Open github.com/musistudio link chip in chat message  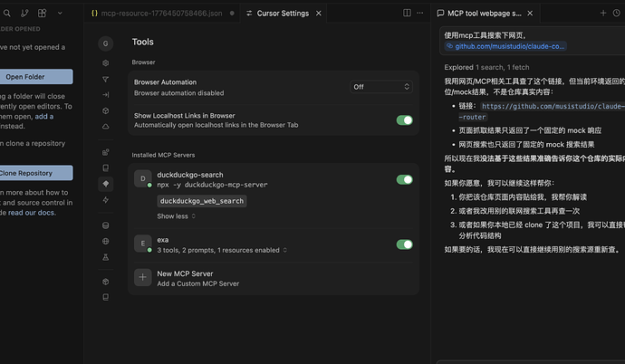(505, 46)
